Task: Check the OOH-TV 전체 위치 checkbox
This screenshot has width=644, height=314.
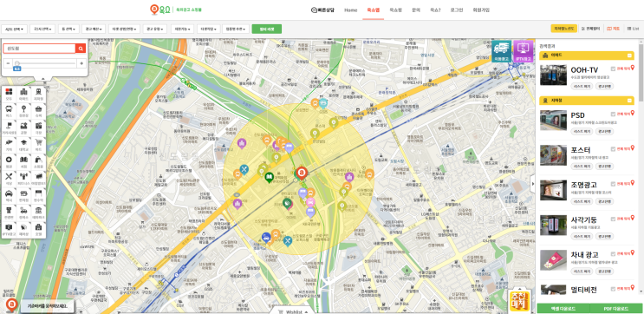Action: pyautogui.click(x=613, y=69)
